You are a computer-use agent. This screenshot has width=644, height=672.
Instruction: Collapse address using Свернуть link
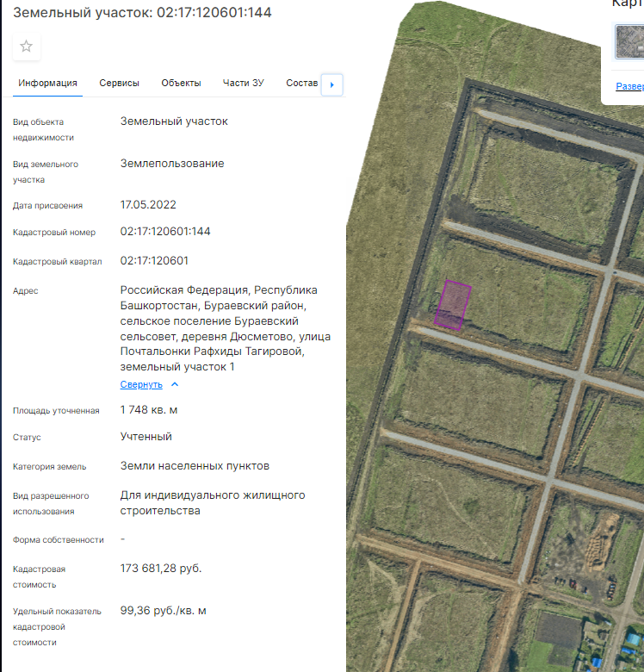[141, 384]
